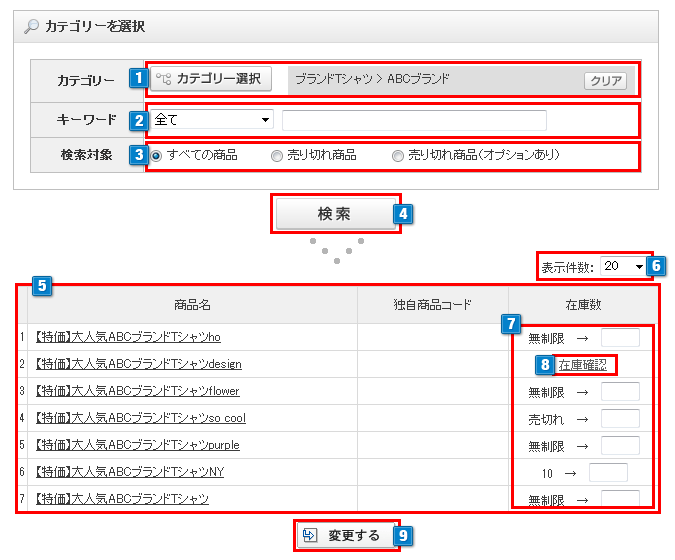Open the キーワード 全て dropdown

(x=212, y=120)
